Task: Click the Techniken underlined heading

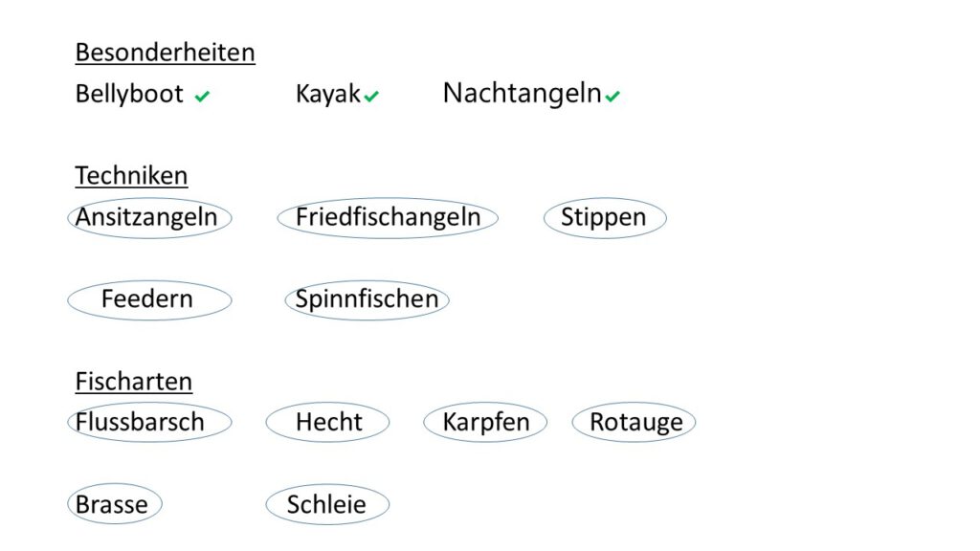Action: 131,176
